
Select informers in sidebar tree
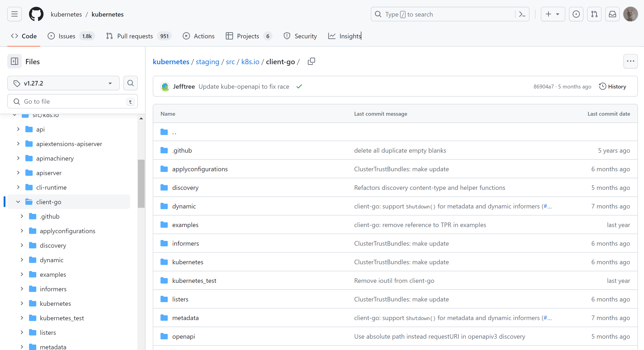[53, 289]
